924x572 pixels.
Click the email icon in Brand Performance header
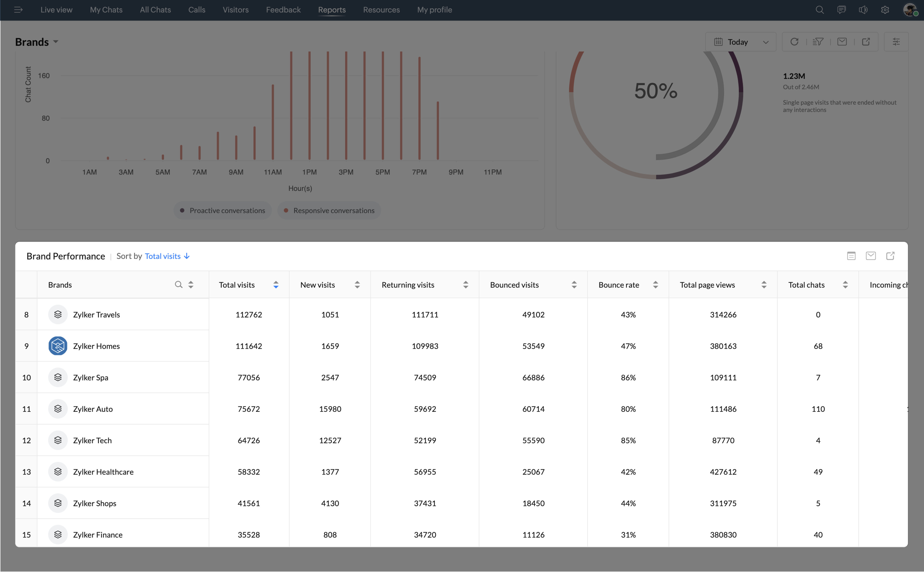click(871, 256)
